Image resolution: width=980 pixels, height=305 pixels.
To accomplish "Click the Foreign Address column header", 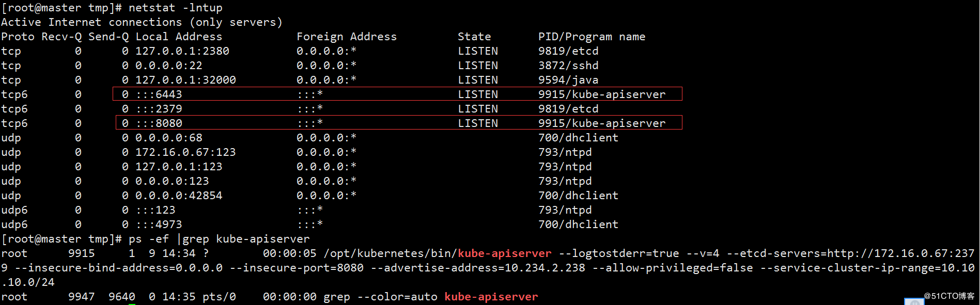I will coord(347,37).
